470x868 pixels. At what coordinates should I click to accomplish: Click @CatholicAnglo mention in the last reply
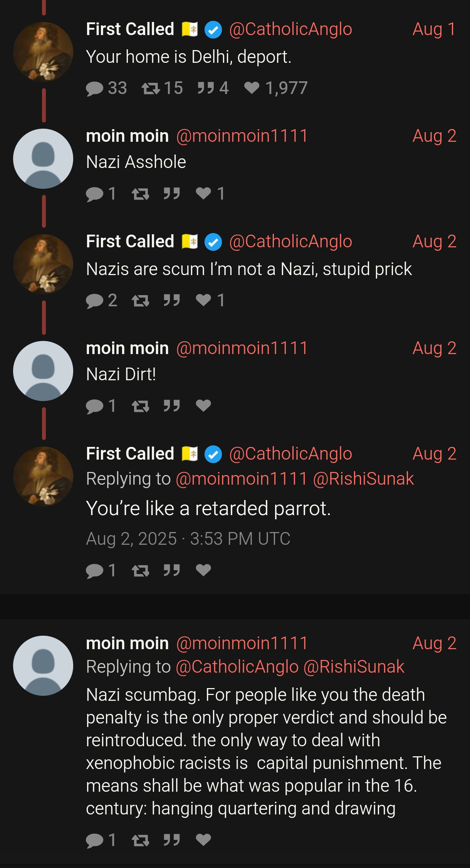(237, 667)
